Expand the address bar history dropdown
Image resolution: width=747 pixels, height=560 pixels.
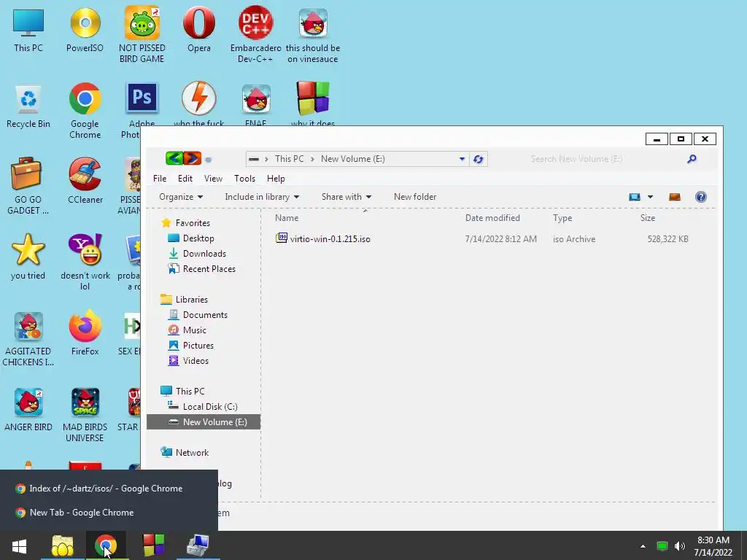tap(462, 159)
